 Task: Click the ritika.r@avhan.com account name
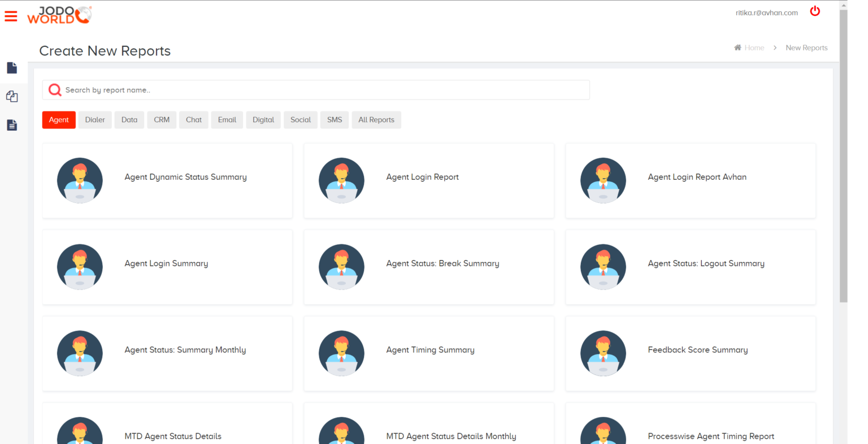767,12
